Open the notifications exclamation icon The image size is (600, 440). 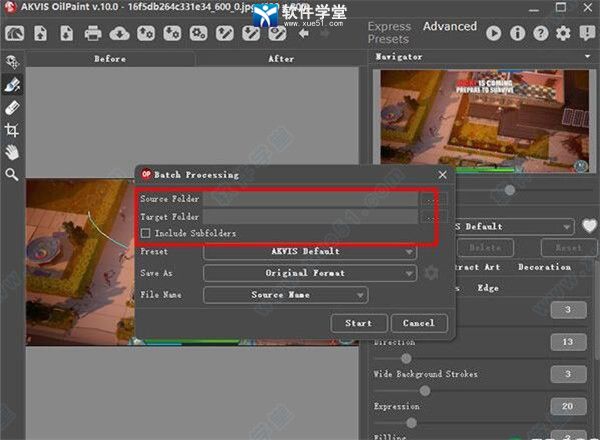pyautogui.click(x=587, y=33)
